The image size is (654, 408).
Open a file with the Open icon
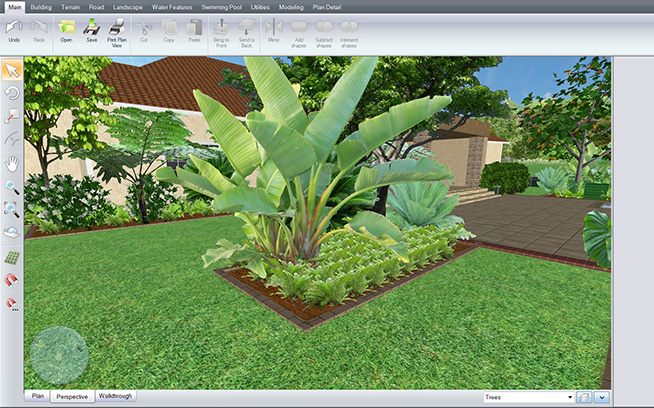[66, 30]
